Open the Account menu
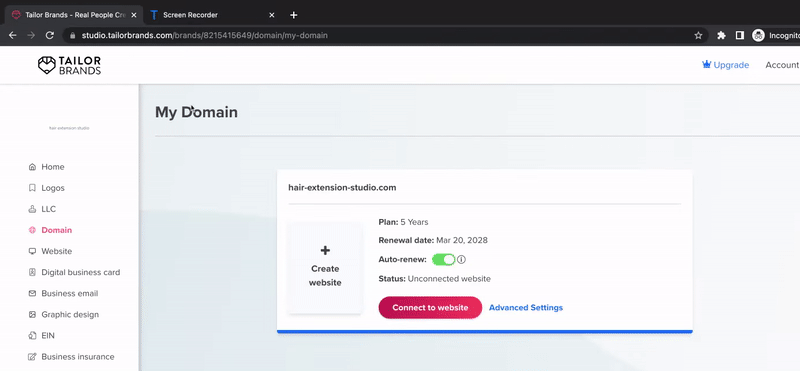 coord(782,65)
